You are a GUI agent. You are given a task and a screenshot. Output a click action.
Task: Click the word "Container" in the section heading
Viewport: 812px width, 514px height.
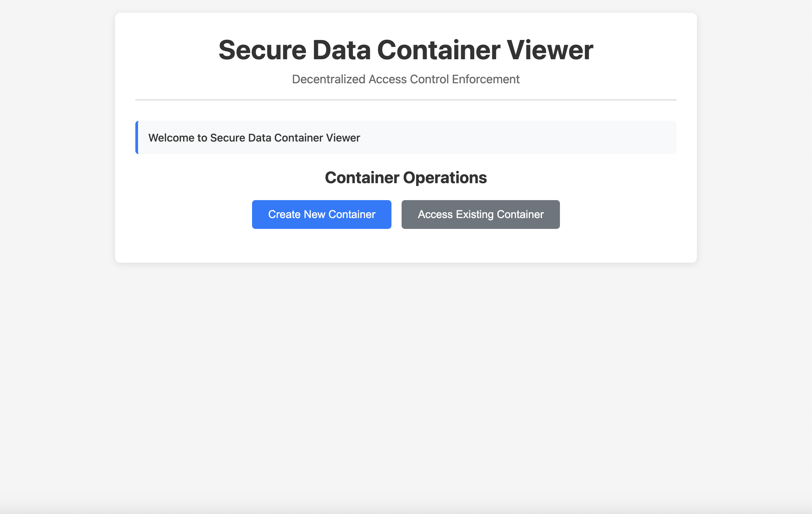point(362,178)
